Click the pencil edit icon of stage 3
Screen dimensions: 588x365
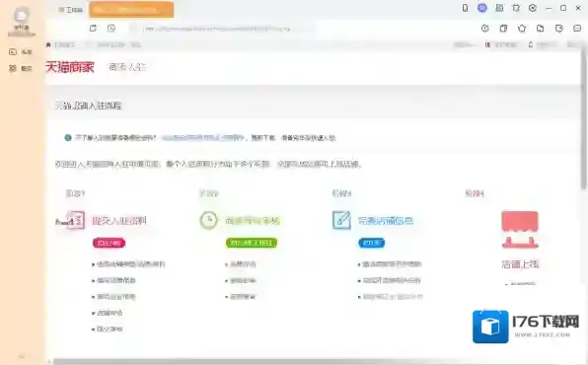(341, 220)
